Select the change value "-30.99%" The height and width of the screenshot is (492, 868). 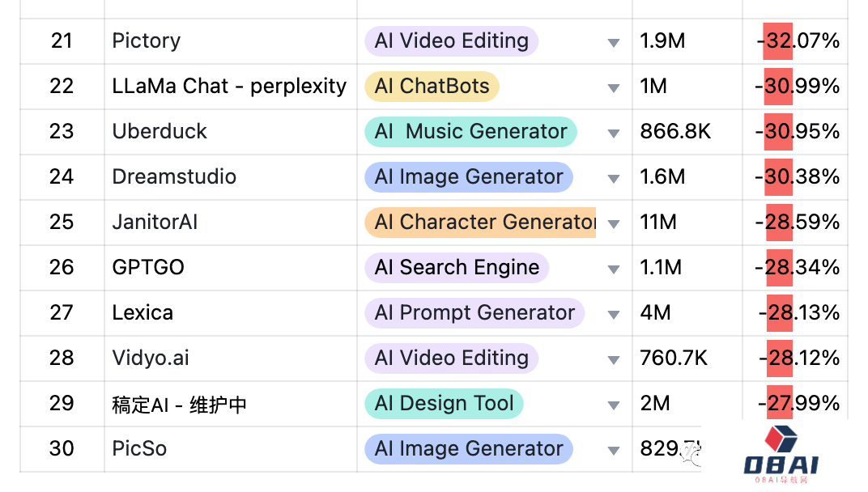[798, 87]
